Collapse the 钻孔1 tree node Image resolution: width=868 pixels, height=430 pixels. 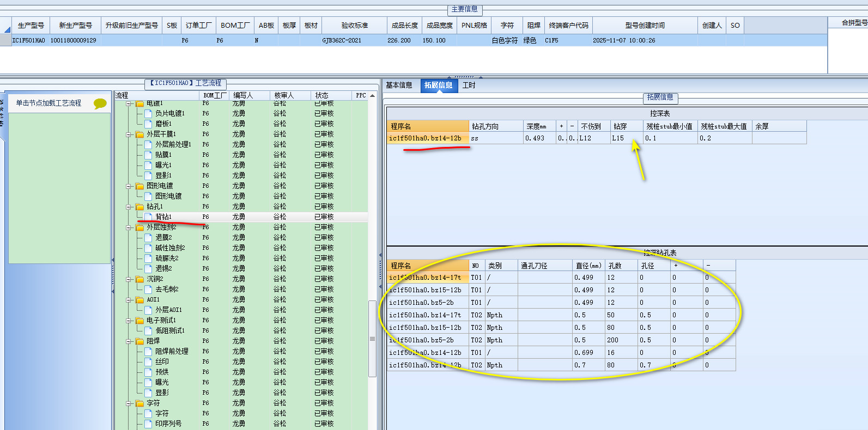(129, 207)
